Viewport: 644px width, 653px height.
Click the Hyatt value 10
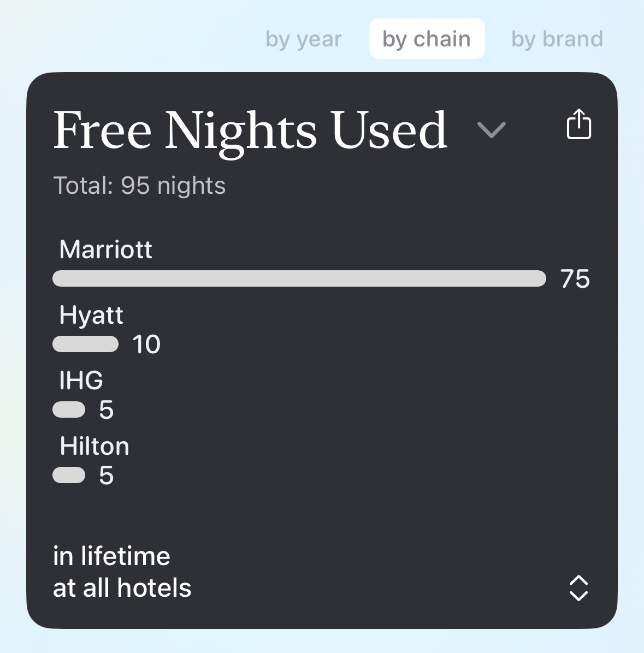pos(146,345)
